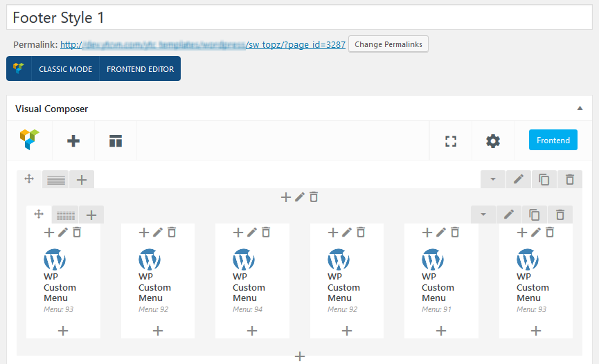Grab the inner row move handle
The width and height of the screenshot is (599, 364).
(x=39, y=214)
